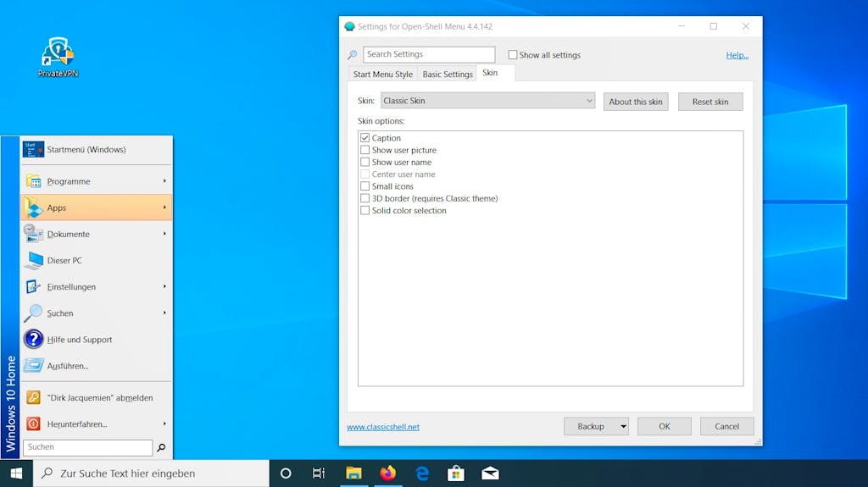The image size is (868, 487).
Task: Expand the Apps submenu arrow
Action: [164, 208]
